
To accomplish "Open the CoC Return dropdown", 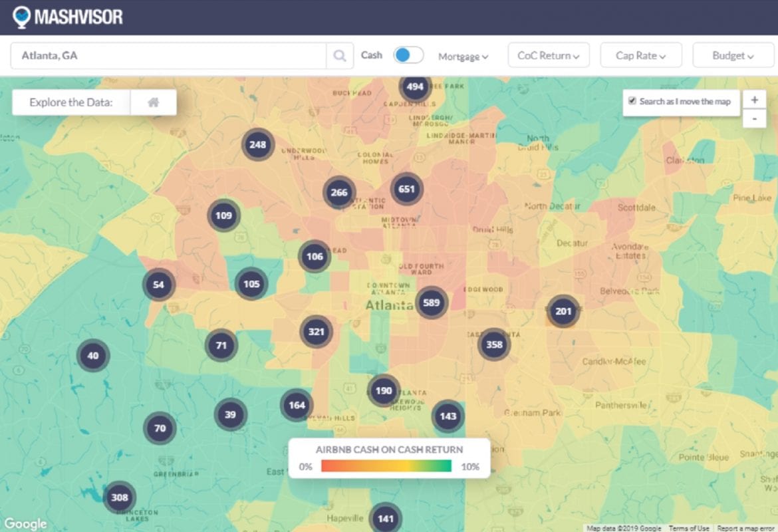I will (x=549, y=56).
